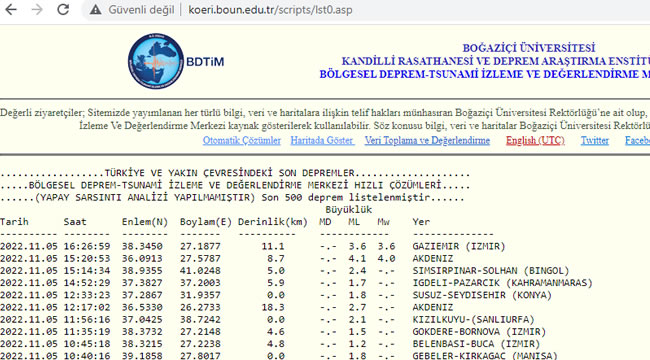Screen dimensions: 650x360
Task: Reload the page with the refresh icon
Action: pos(63,10)
